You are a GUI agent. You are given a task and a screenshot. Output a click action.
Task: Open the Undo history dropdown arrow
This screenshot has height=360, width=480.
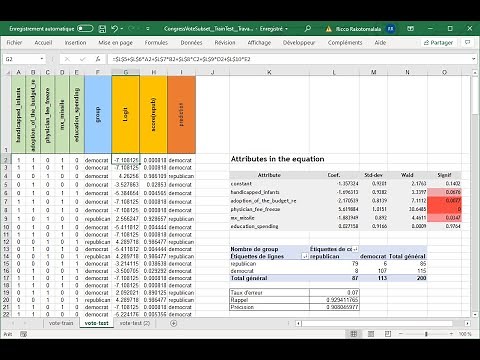[122, 29]
